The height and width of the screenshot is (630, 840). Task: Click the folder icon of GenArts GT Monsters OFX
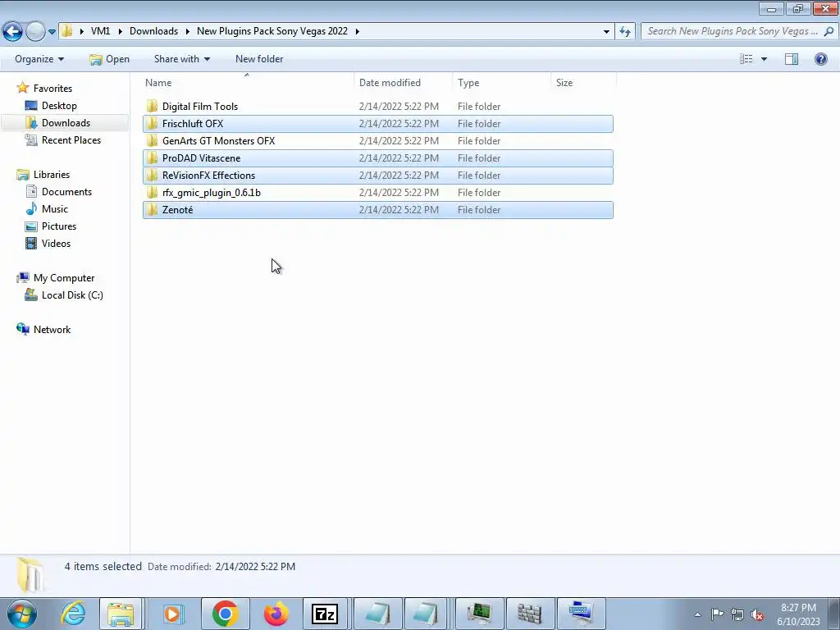[152, 140]
